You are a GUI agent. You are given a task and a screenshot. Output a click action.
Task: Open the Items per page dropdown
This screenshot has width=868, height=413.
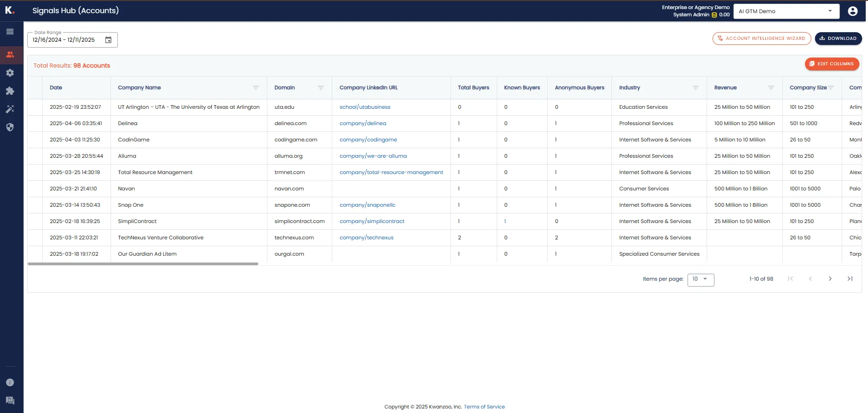[x=701, y=280]
